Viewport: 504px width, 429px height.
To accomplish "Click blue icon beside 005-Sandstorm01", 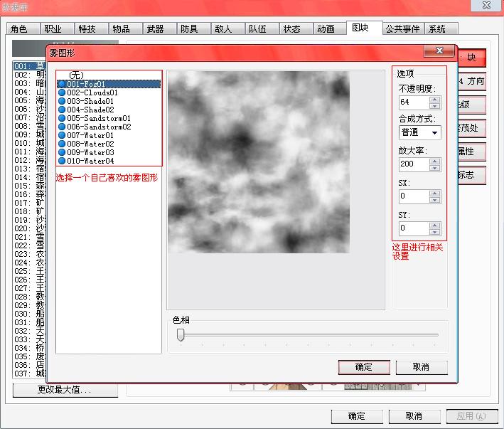I will (x=62, y=118).
